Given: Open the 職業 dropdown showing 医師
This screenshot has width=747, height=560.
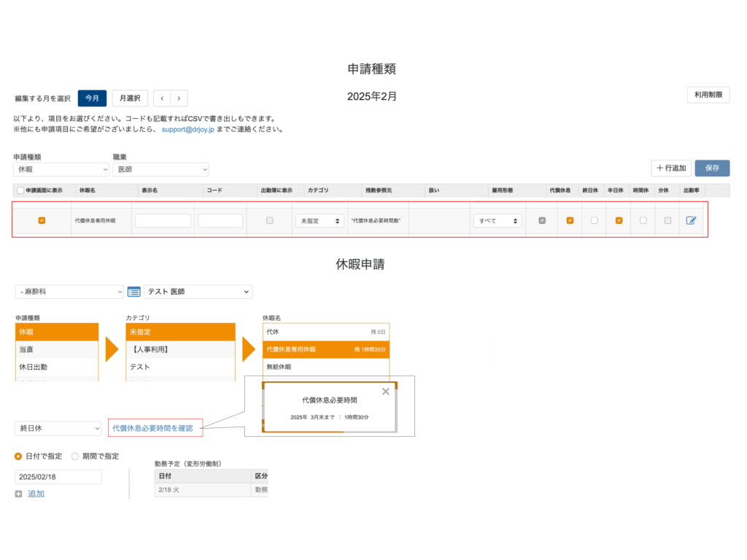Looking at the screenshot, I should [x=160, y=169].
